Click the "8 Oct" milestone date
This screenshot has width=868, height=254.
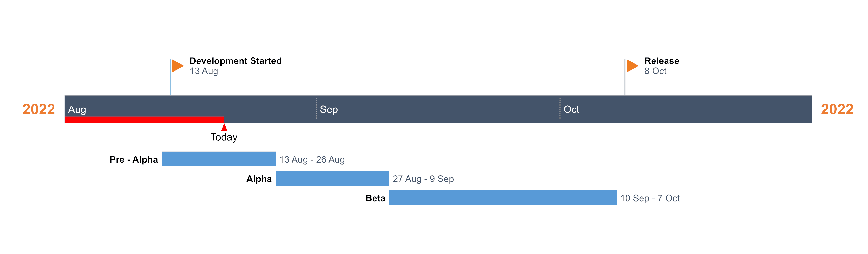[655, 71]
